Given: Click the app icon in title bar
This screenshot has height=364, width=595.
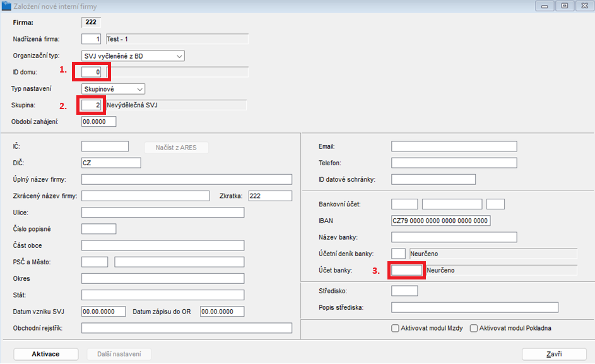Looking at the screenshot, I should click(6, 6).
